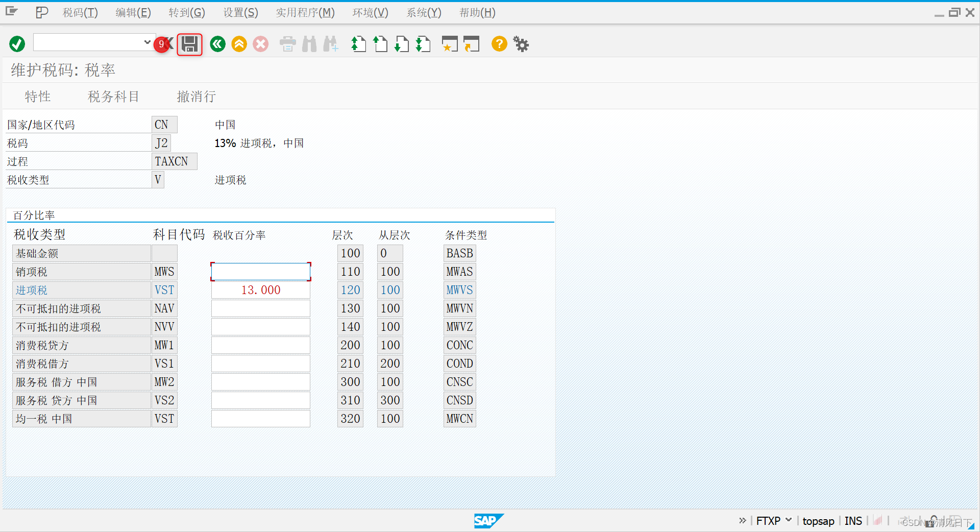Screen dimensions: 980x532
Task: Open the print function icon
Action: (287, 44)
